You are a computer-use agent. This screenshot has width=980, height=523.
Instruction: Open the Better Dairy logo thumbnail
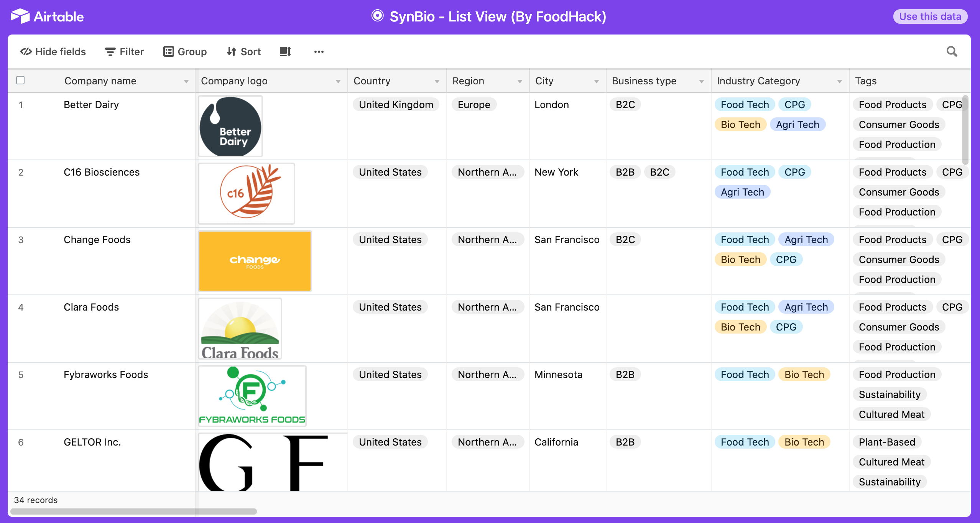pos(230,126)
